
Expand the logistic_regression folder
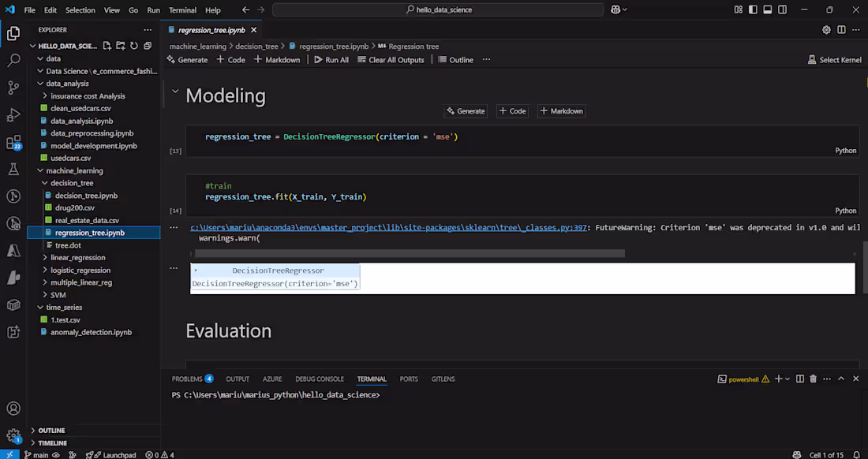pos(47,271)
